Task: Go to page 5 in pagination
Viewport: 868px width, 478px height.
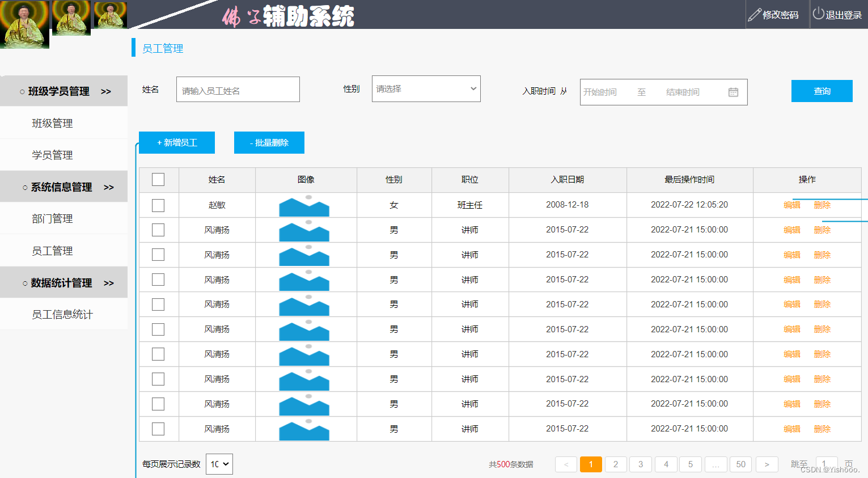Action: pyautogui.click(x=691, y=464)
